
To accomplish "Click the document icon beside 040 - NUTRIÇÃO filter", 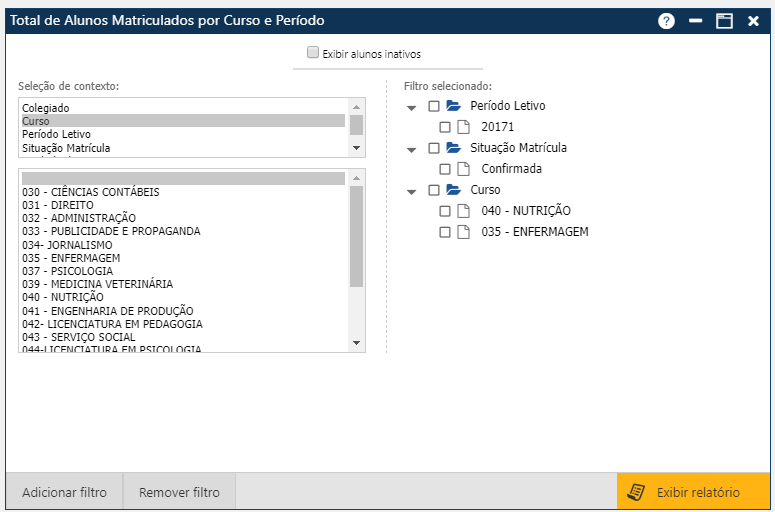I will tap(463, 211).
